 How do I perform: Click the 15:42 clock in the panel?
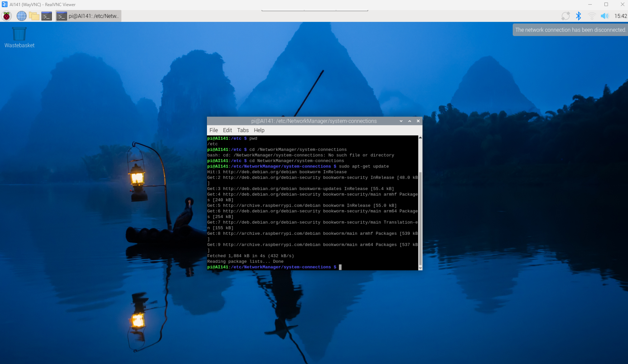click(x=620, y=16)
